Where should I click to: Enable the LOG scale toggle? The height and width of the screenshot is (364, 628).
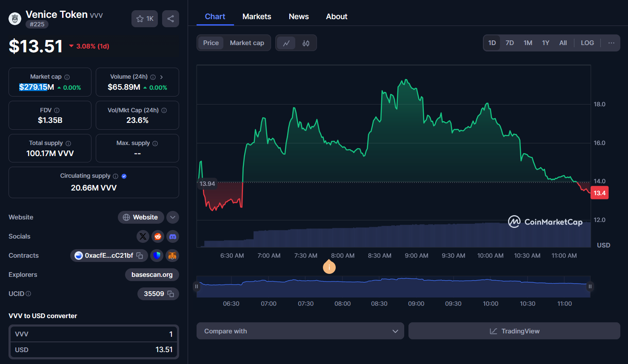[587, 43]
